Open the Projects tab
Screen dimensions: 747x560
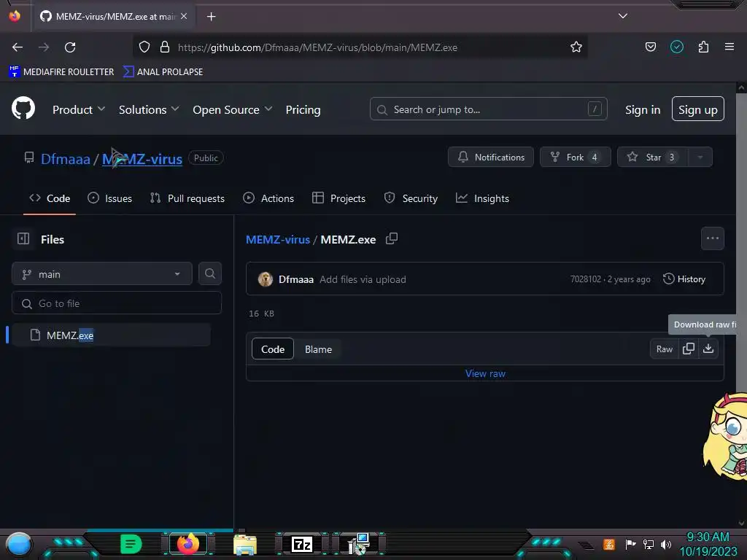[338, 198]
